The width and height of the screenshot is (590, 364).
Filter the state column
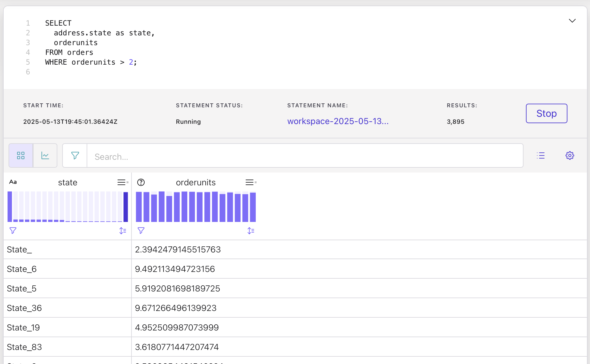13,230
